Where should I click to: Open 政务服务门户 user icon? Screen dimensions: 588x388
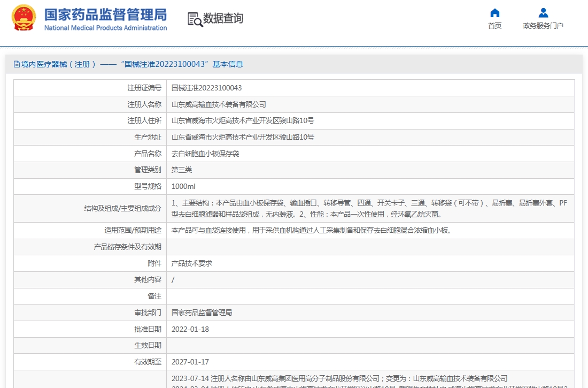pyautogui.click(x=543, y=13)
